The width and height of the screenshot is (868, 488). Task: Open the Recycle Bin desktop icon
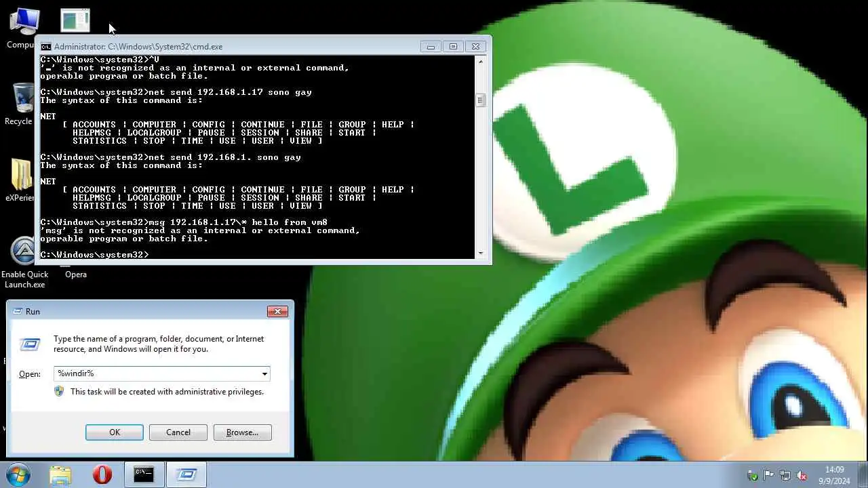pos(22,104)
